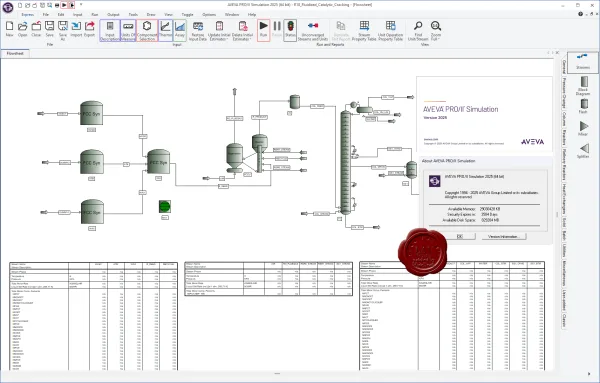Select the Splitter unit in palette

point(583,151)
